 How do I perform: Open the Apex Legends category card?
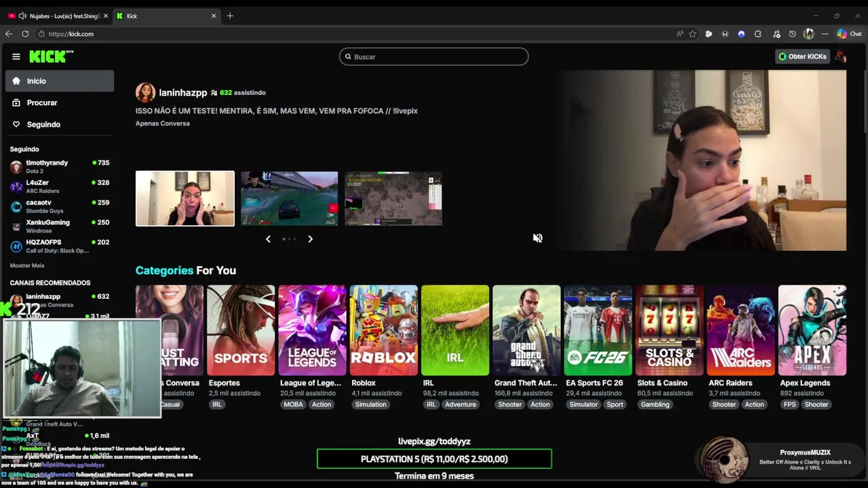[x=812, y=330]
